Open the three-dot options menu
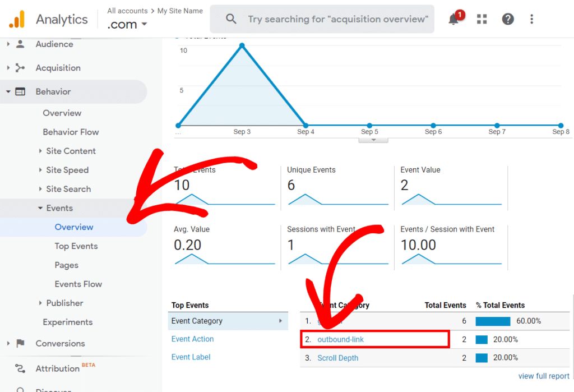Image resolution: width=574 pixels, height=392 pixels. coord(531,19)
